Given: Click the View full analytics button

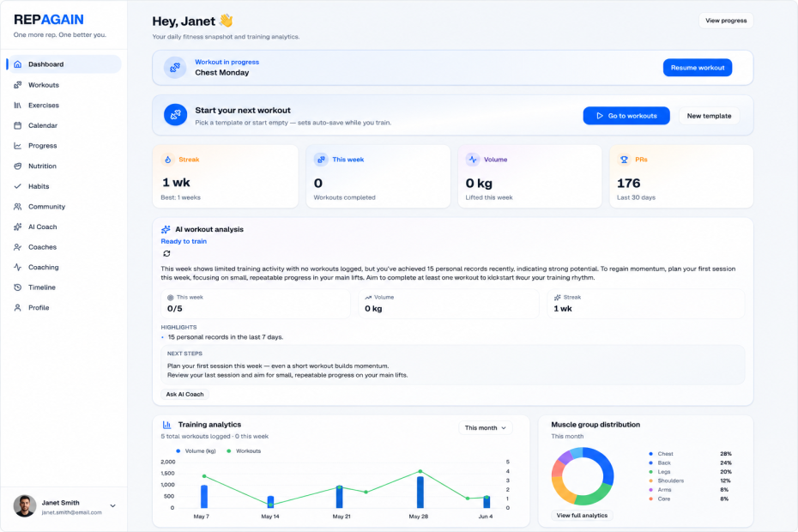Looking at the screenshot, I should pyautogui.click(x=582, y=515).
